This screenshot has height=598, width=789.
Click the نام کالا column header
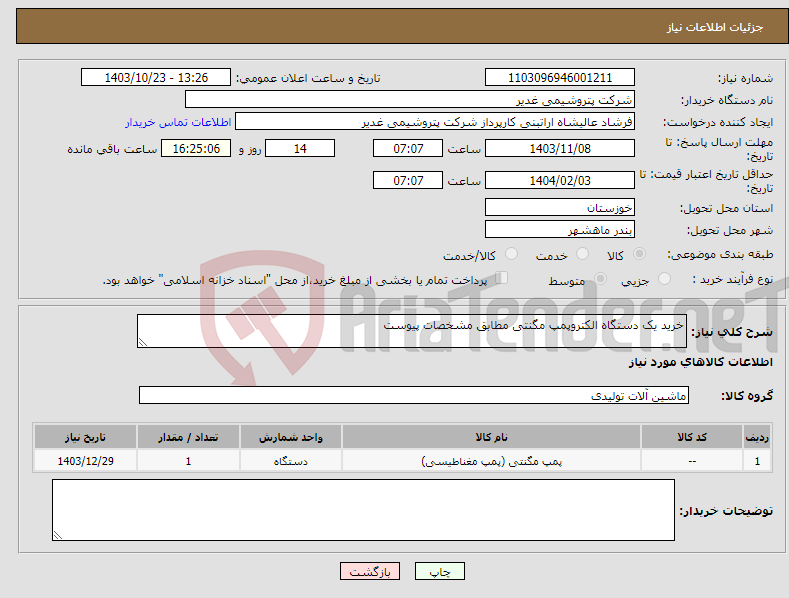(492, 437)
